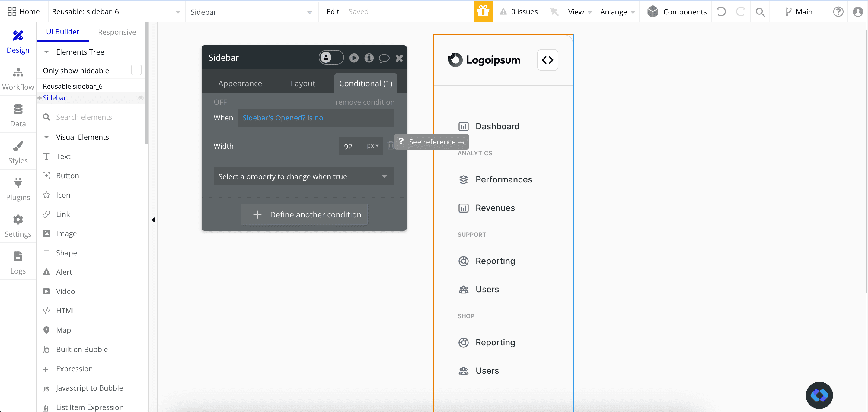
Task: Open the search magnifier in the top bar
Action: pos(760,12)
